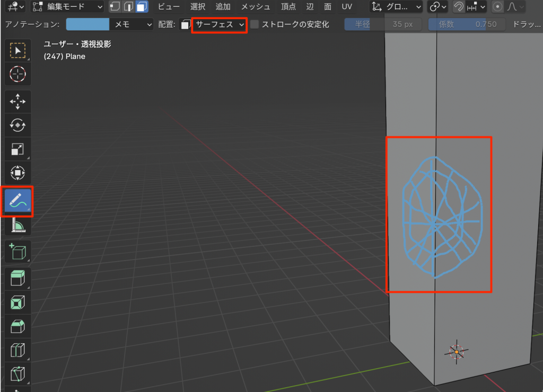Select the Bevel tool
Screen dimensions: 543x392
tap(17, 326)
